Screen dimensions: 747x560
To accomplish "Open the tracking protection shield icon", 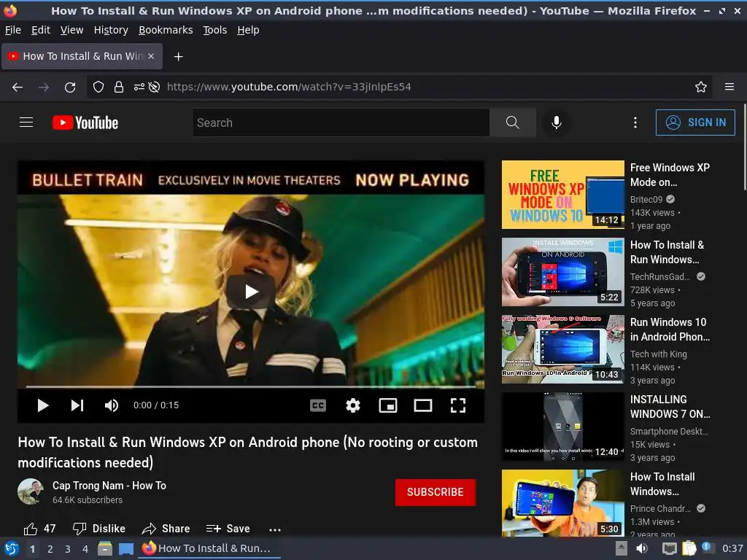I will click(98, 87).
